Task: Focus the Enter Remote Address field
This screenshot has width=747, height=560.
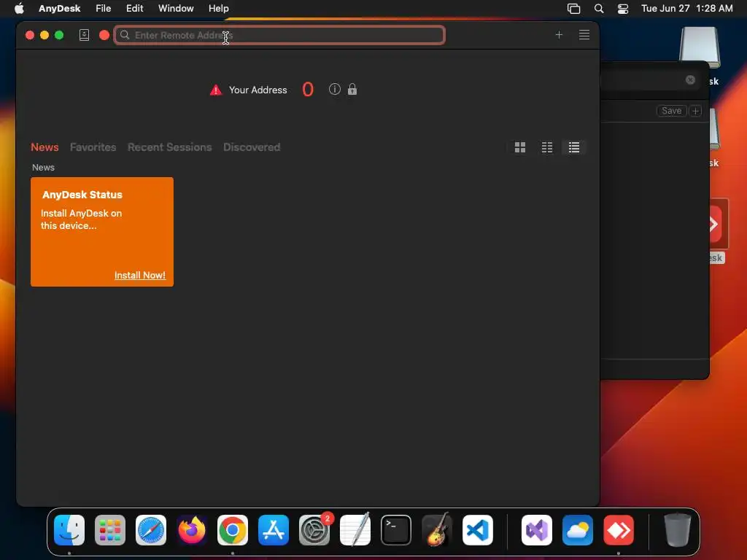Action: coord(279,35)
